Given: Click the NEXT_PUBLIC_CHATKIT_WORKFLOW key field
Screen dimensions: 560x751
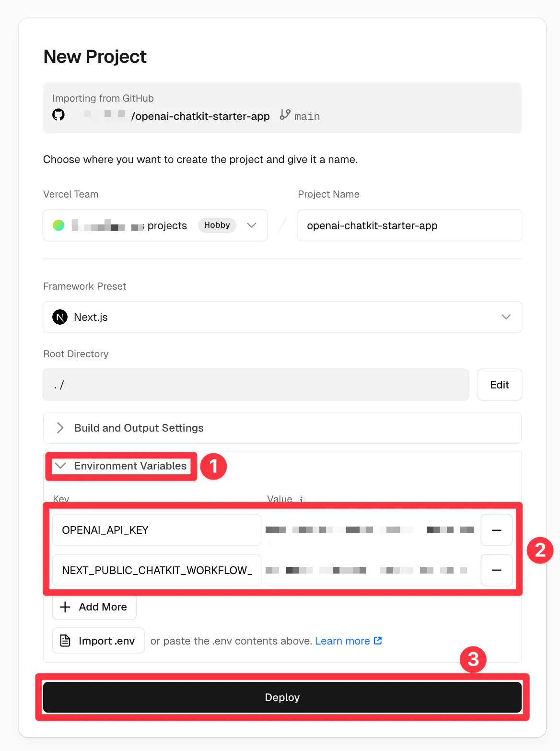Looking at the screenshot, I should pos(156,570).
